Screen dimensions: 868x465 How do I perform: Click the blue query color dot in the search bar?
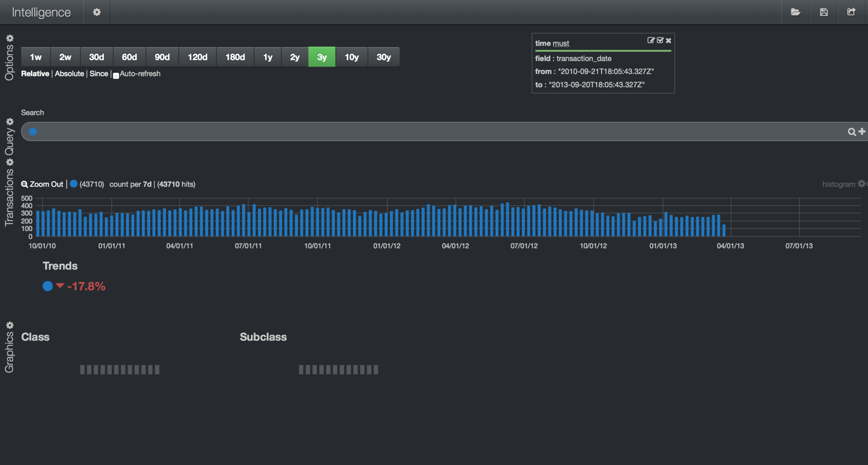[x=33, y=132]
